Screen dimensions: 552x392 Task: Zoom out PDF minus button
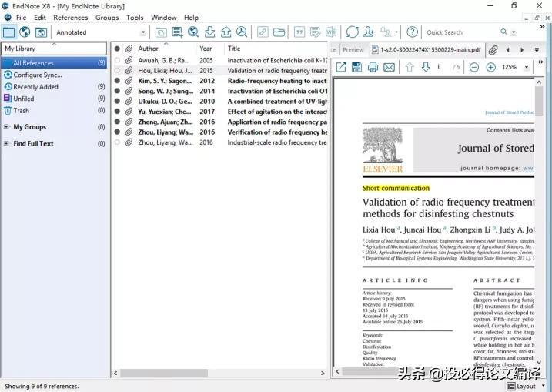474,67
